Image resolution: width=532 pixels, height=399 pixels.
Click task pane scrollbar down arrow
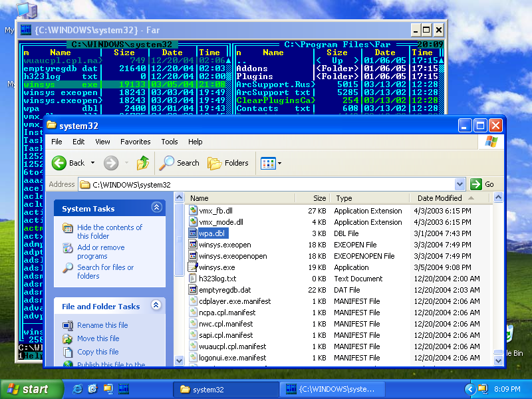pyautogui.click(x=179, y=360)
